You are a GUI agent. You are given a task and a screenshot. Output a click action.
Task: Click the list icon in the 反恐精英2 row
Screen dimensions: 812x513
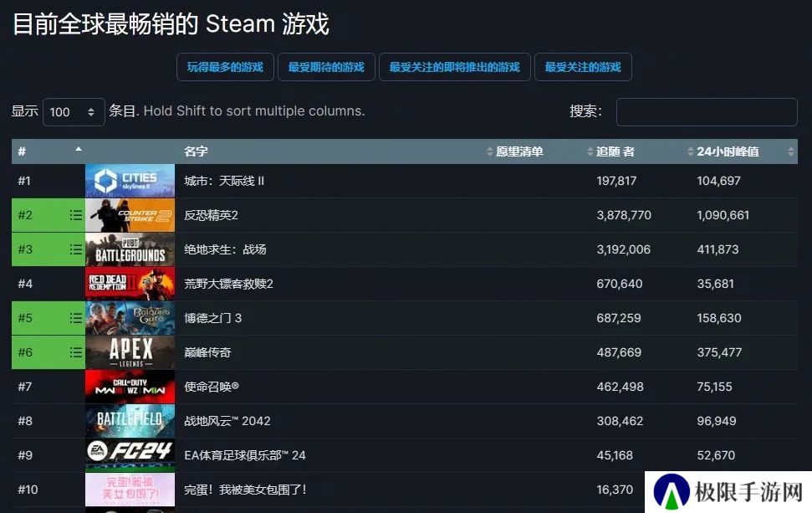pyautogui.click(x=75, y=215)
